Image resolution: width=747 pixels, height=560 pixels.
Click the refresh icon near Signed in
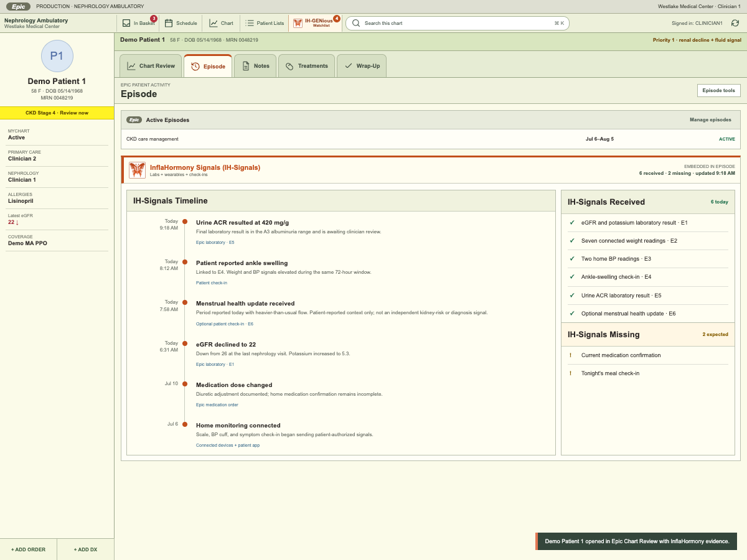[735, 23]
